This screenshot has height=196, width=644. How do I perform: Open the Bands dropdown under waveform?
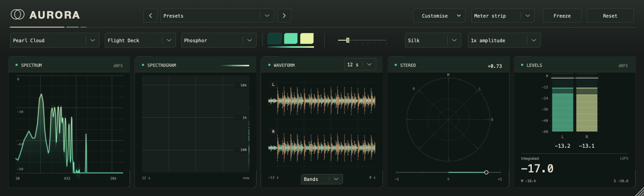click(322, 179)
